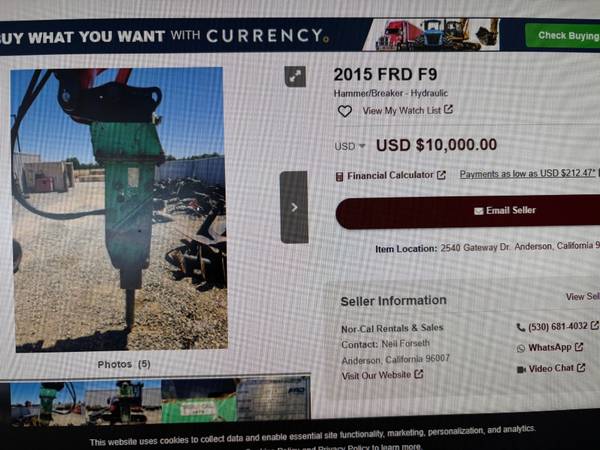Select second thumbnail with excavator
600x450 pixels.
[123, 402]
